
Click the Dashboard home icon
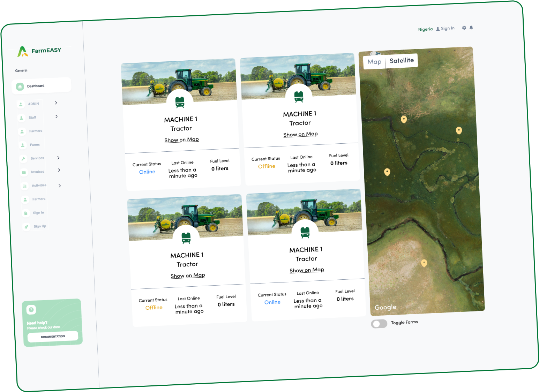click(20, 86)
